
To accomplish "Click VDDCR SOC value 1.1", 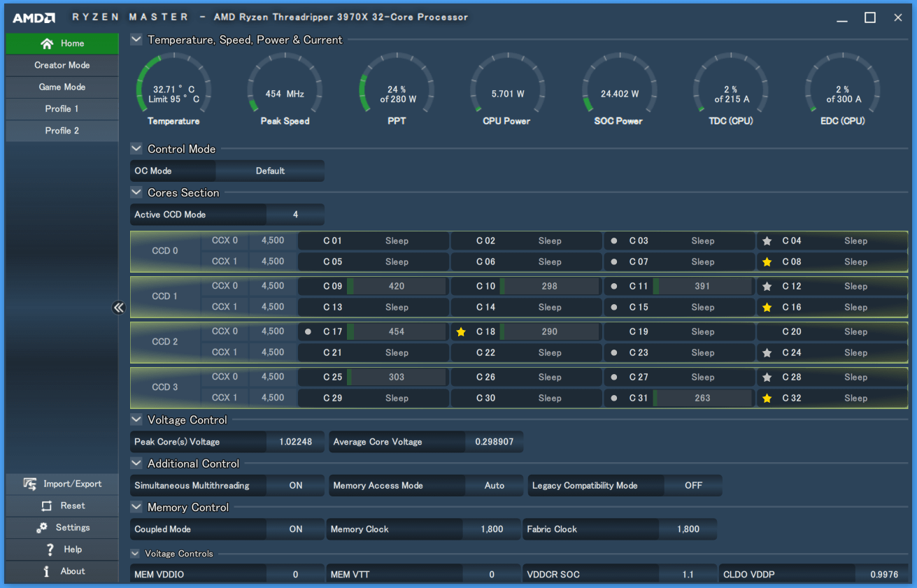I will (688, 575).
